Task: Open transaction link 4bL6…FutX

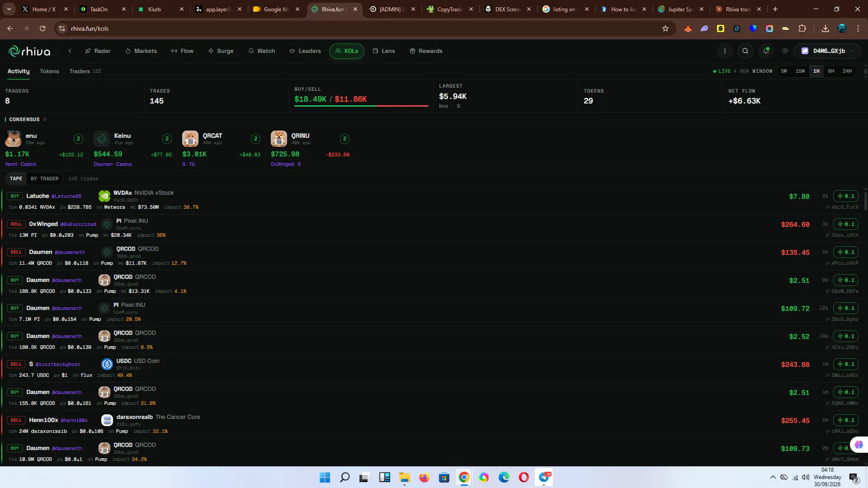Action: 842,207
